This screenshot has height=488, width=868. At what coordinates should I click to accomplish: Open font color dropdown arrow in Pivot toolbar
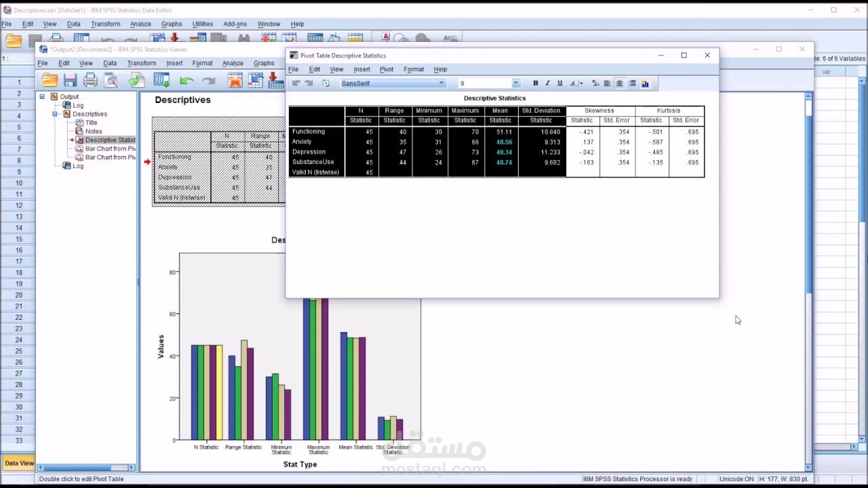pyautogui.click(x=581, y=83)
